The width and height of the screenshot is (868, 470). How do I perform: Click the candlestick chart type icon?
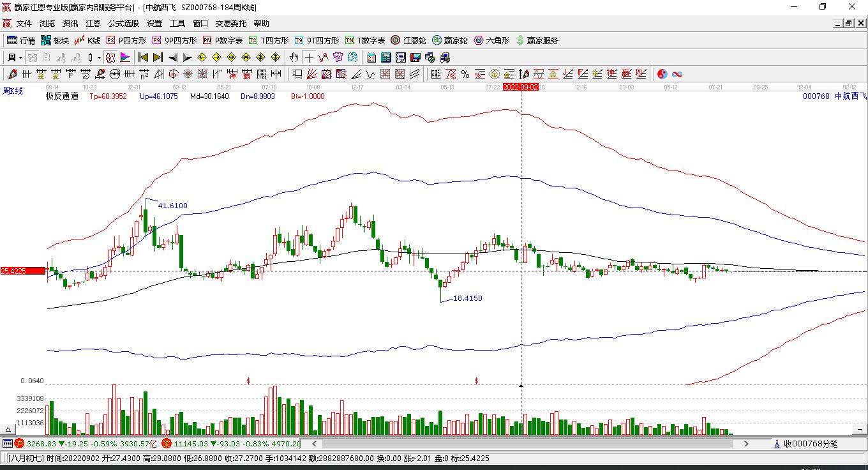tap(90, 57)
